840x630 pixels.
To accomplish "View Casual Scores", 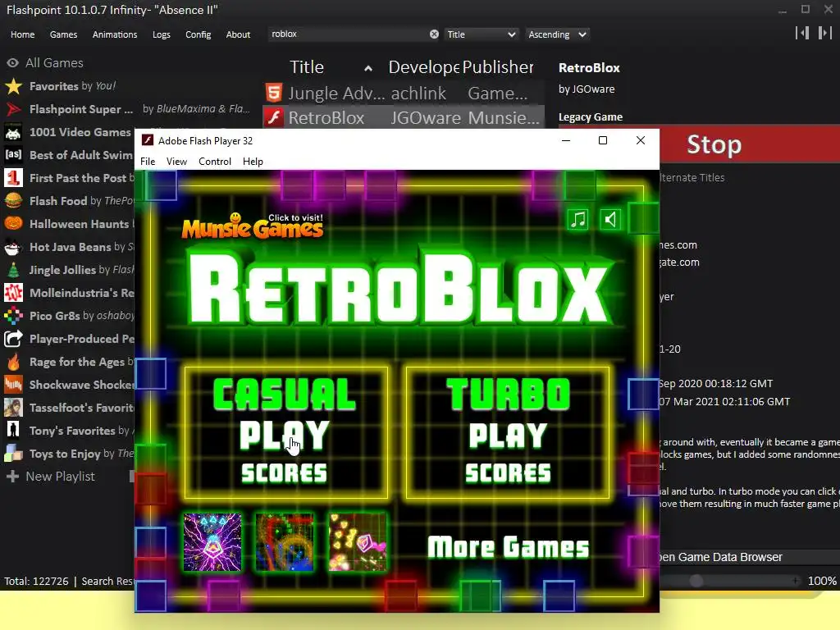I will 285,473.
